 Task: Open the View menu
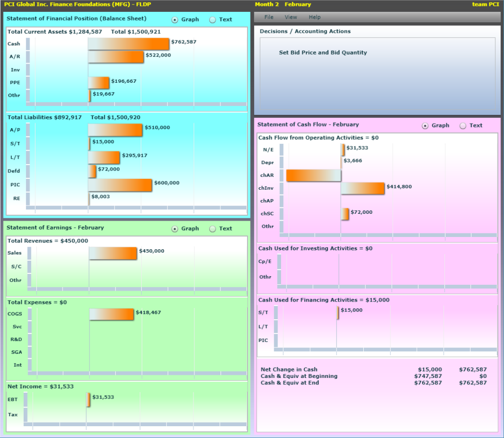tap(291, 17)
